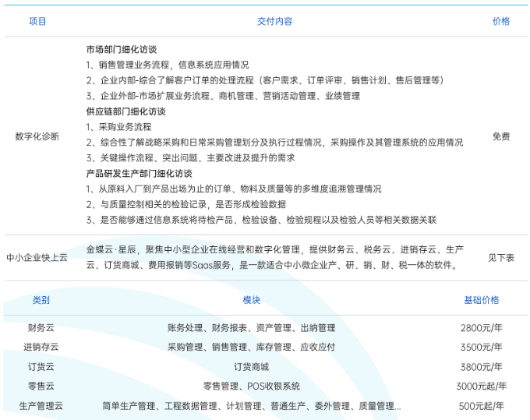Expand truncated 生产管理云 module text

point(251,406)
